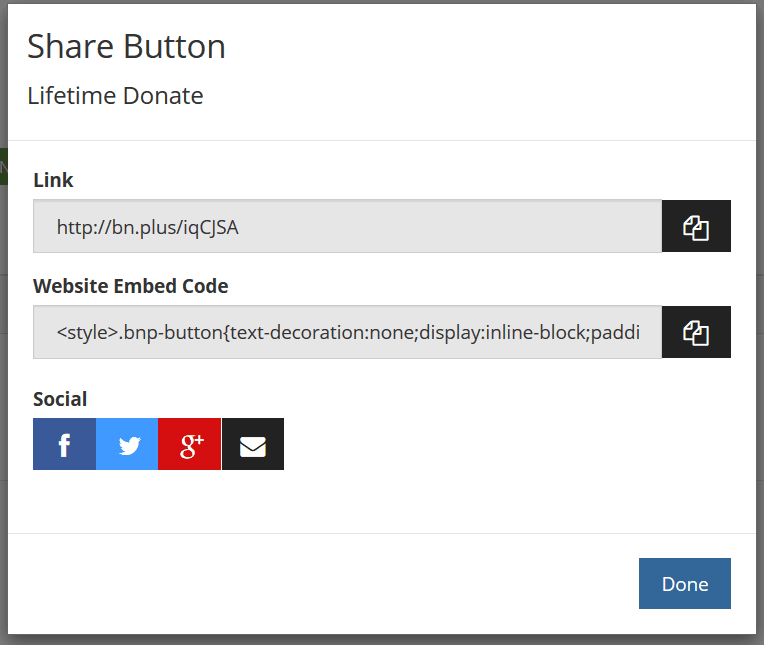The image size is (764, 645).
Task: Click inside the Website Embed Code field
Action: pos(347,332)
